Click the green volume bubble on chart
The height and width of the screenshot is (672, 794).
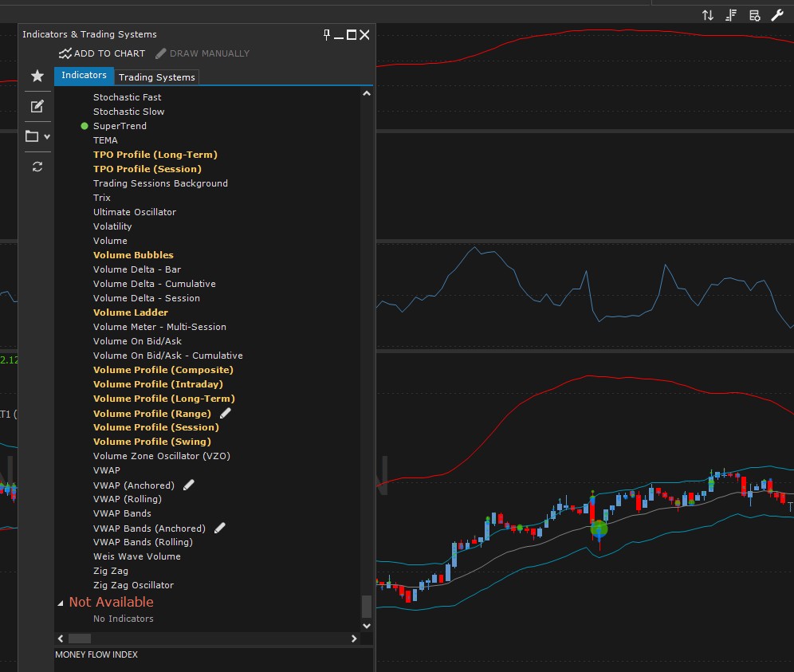coord(599,529)
